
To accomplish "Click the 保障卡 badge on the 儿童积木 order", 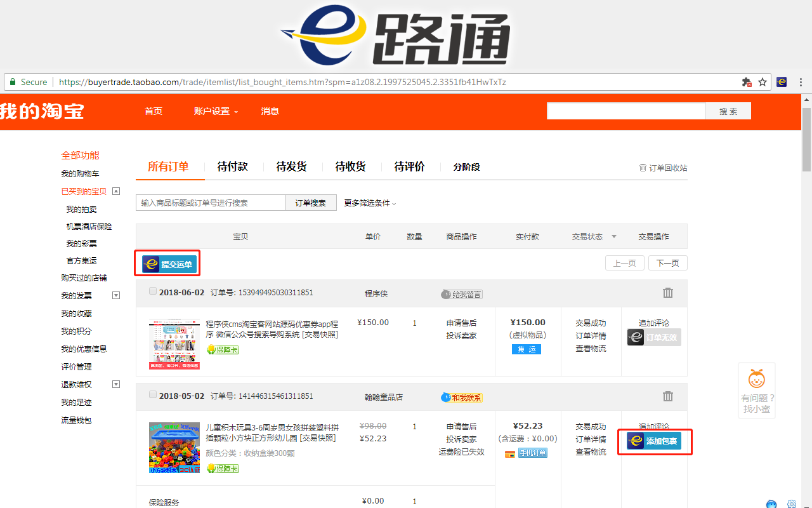I will (223, 468).
